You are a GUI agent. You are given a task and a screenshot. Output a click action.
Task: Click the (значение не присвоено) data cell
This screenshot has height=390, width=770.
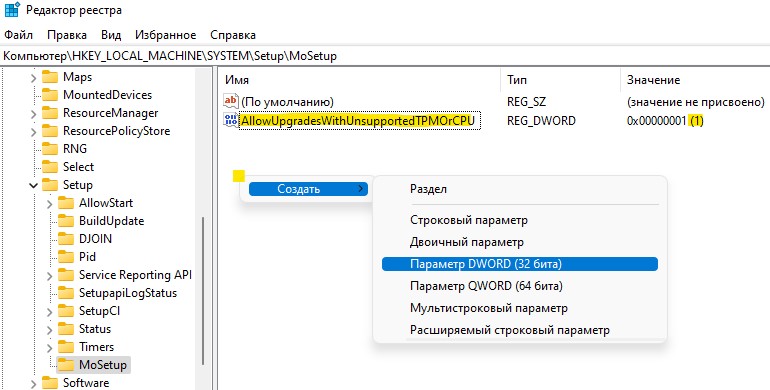695,102
